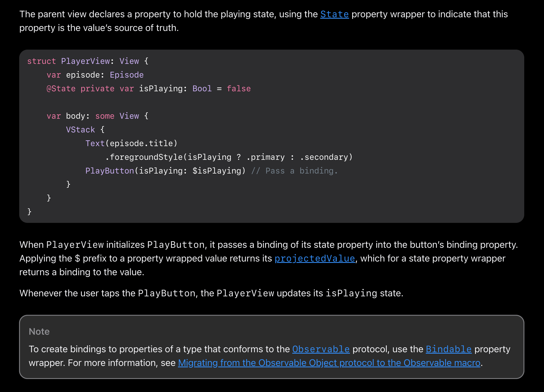Open Migrating from Observable Object article link
The height and width of the screenshot is (392, 544).
pos(329,363)
